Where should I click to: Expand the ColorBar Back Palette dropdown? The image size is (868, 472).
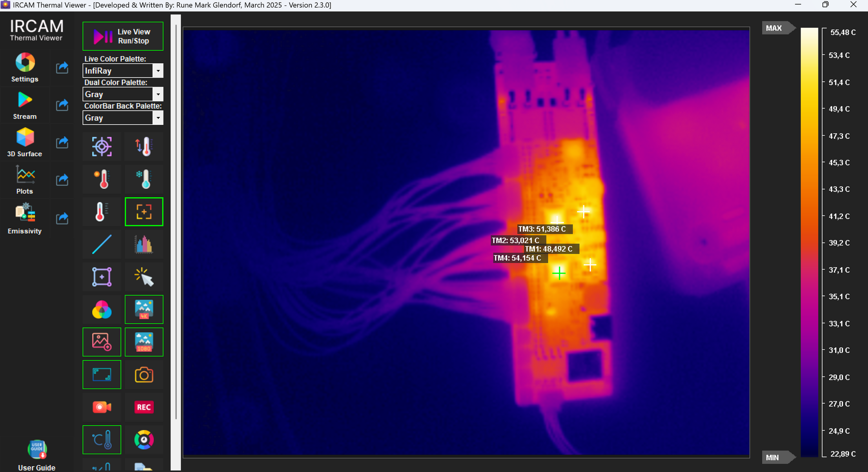click(x=158, y=118)
